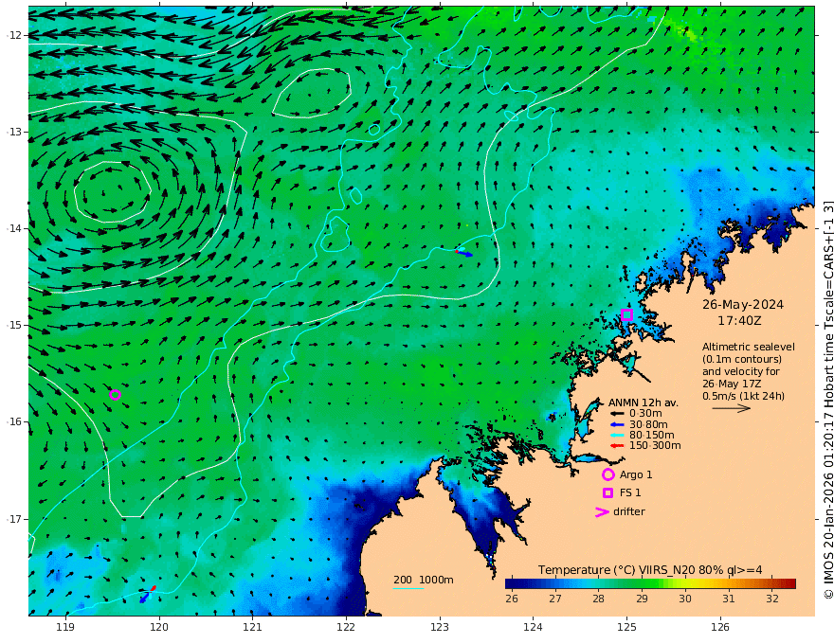The image size is (834, 644).
Task: Click the 0.5m/s velocity scale arrow
Action: tap(732, 408)
